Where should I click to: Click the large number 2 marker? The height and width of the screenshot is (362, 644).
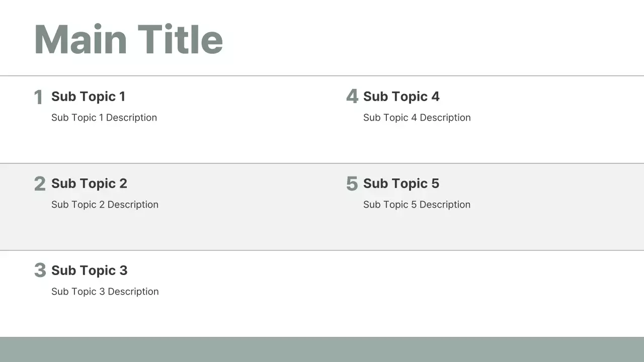point(40,184)
